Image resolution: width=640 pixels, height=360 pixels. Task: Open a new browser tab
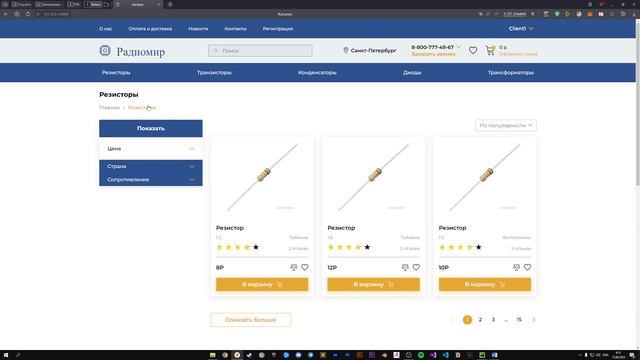pyautogui.click(x=170, y=4)
